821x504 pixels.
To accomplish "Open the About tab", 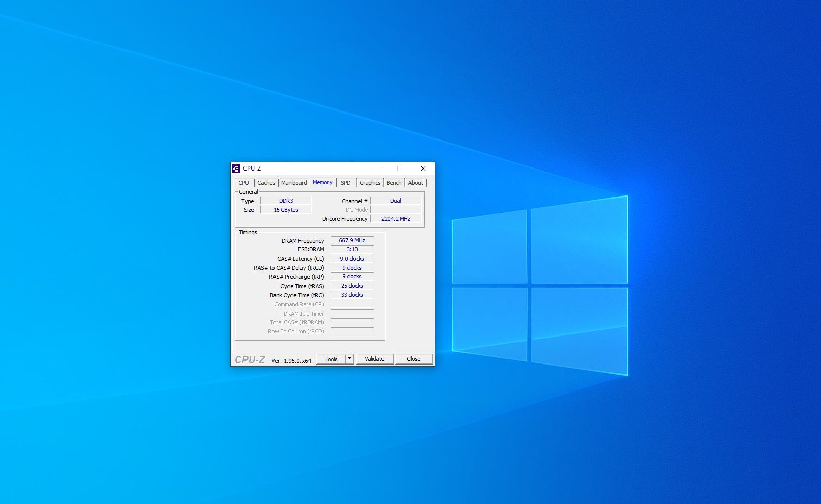I will tap(416, 183).
